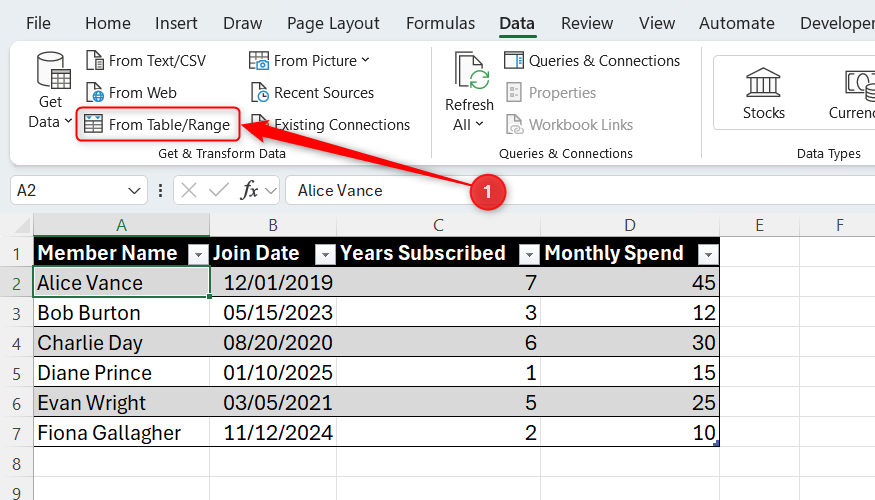Import data From Web
Screen dimensions: 875x500
132,93
